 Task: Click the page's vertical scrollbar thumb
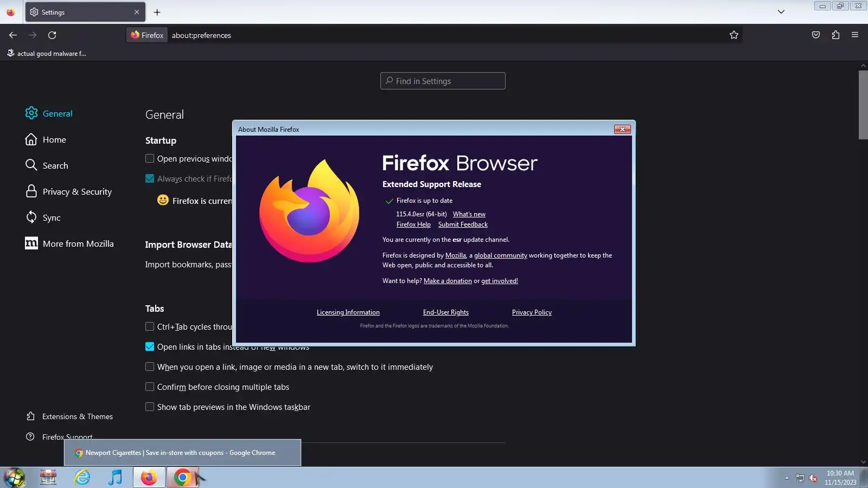coord(863,105)
